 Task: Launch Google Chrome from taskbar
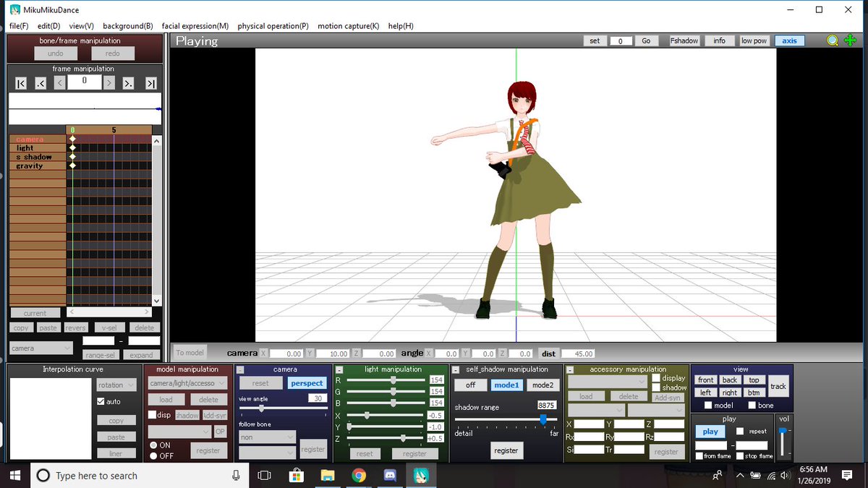pyautogui.click(x=358, y=475)
